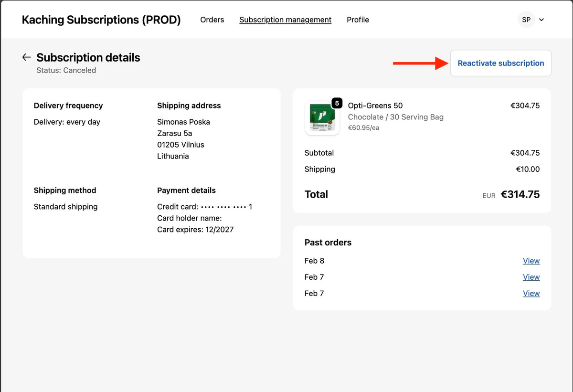Click the Opti-Greens 50 product name
573x392 pixels.
pyautogui.click(x=375, y=106)
